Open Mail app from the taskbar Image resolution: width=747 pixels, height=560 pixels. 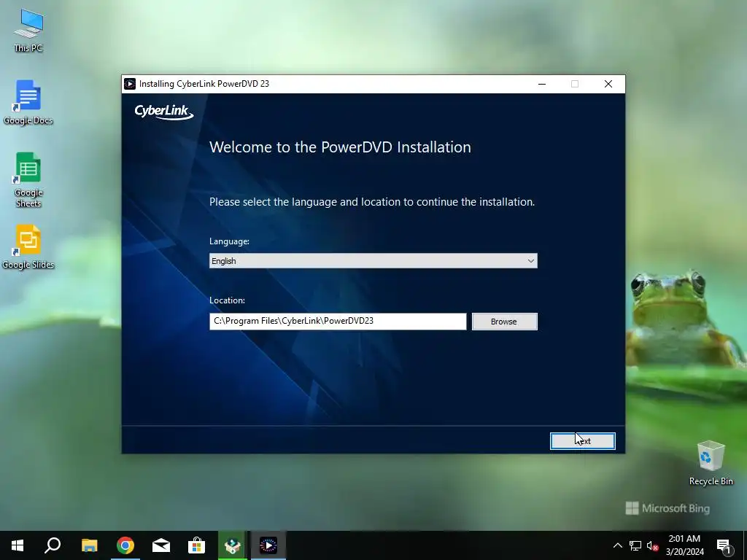161,545
